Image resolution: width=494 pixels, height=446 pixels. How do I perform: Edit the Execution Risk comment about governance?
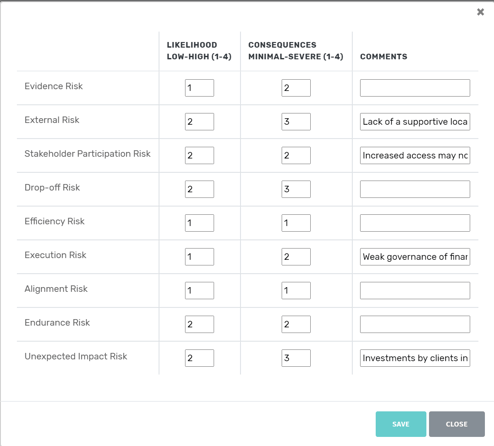pyautogui.click(x=415, y=257)
